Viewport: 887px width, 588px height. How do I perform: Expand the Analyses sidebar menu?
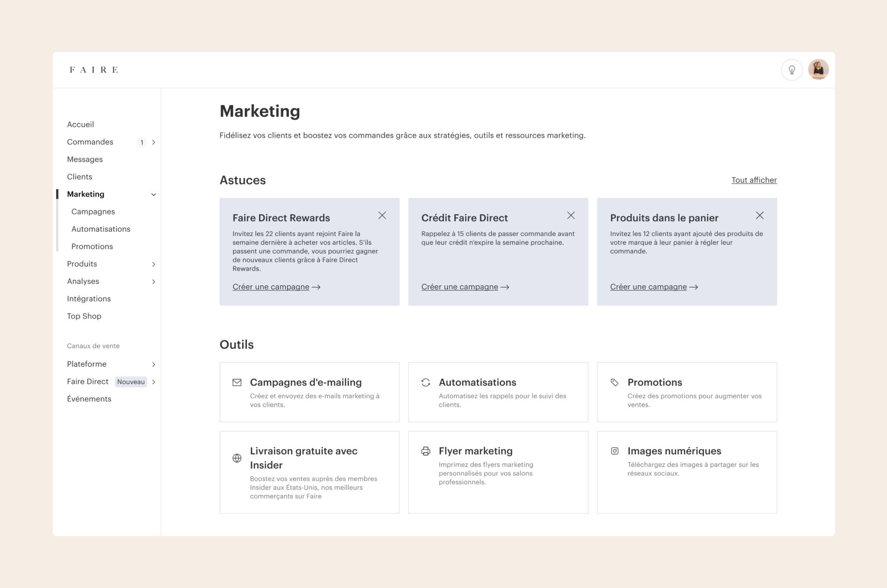point(153,281)
